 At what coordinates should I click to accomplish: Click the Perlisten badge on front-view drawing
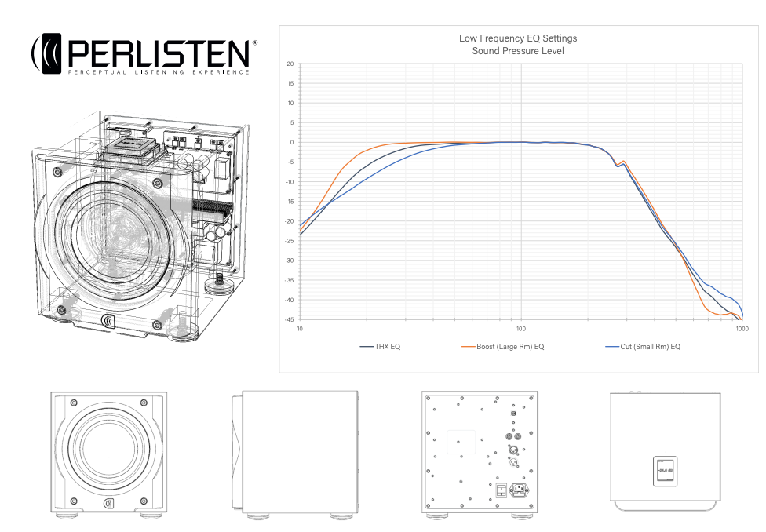point(108,503)
